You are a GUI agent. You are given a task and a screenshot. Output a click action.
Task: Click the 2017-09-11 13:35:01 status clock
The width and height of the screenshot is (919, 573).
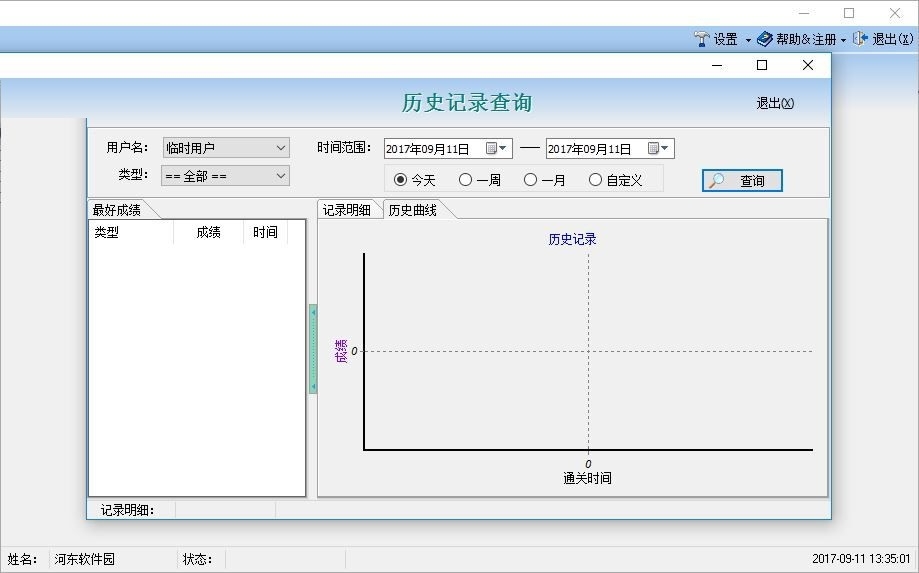click(x=860, y=559)
